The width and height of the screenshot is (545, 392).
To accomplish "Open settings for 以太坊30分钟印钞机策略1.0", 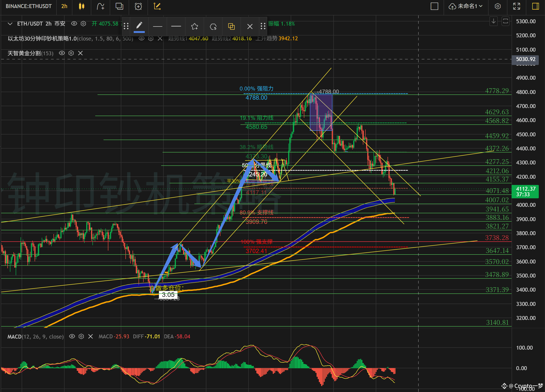I will [151, 38].
